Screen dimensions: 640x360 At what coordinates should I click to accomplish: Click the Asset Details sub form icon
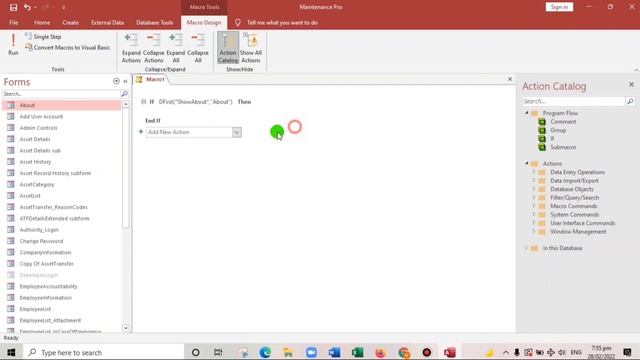pos(11,150)
